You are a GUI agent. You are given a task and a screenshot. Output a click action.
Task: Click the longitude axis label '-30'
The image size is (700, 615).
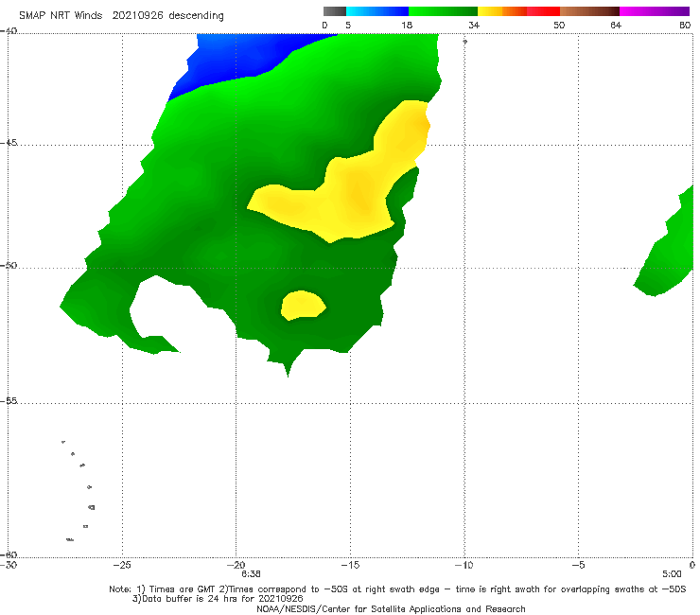[9, 565]
